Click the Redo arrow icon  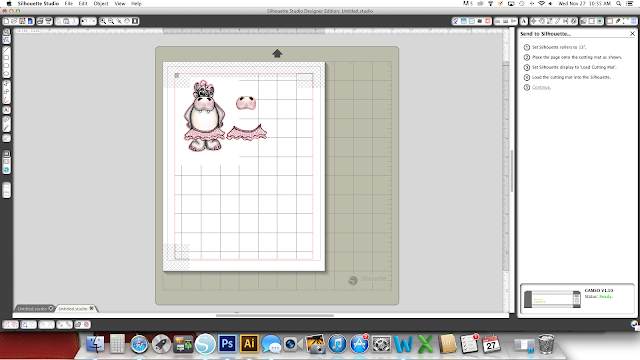93,21
